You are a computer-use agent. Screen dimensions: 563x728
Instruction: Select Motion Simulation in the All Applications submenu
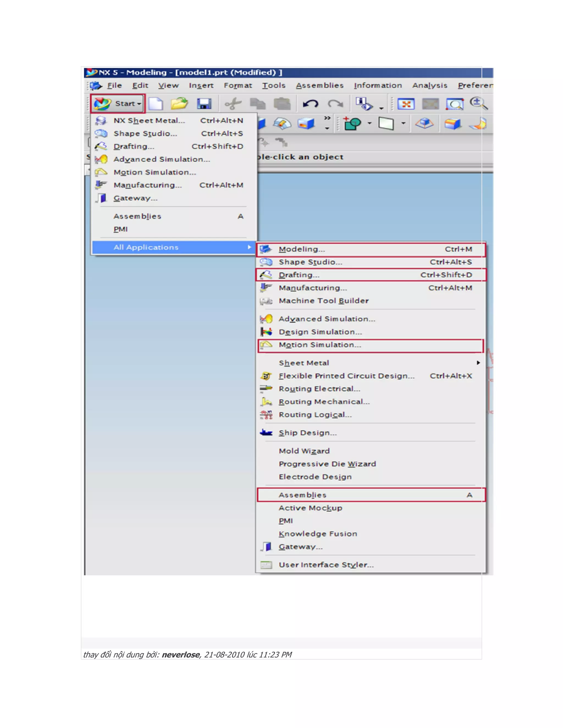click(x=320, y=345)
